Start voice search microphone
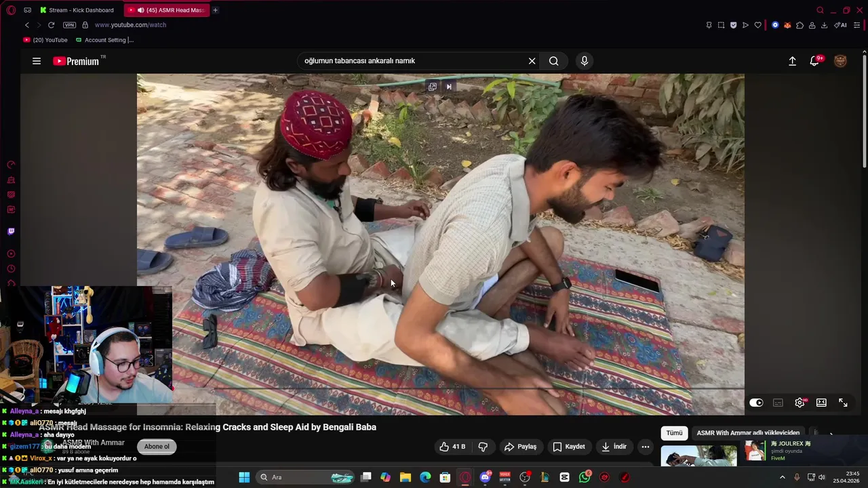868x488 pixels. point(585,61)
